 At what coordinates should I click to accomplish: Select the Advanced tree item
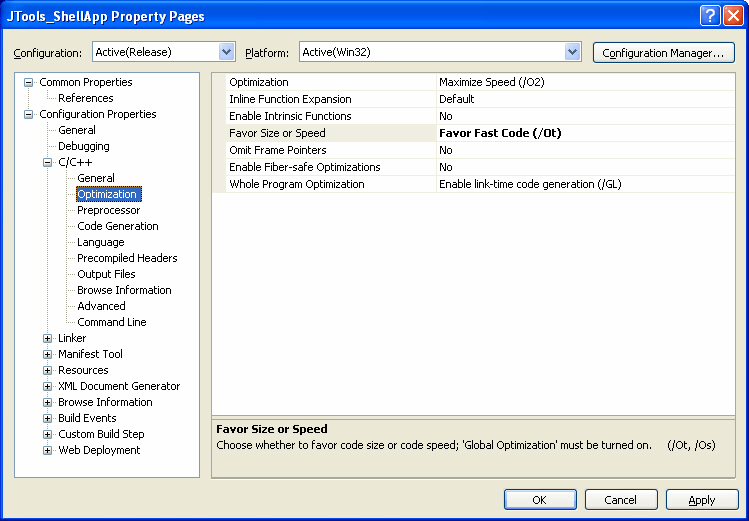101,306
